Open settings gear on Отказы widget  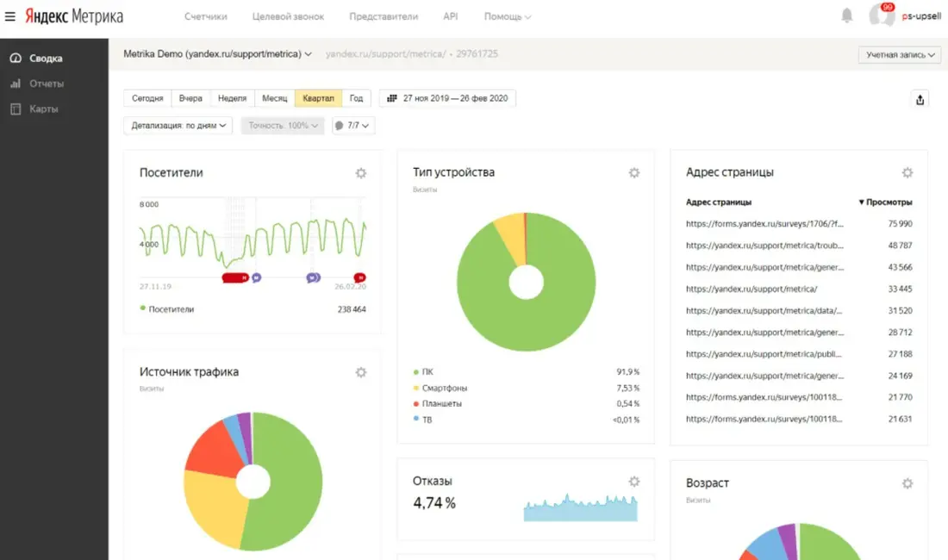(634, 482)
